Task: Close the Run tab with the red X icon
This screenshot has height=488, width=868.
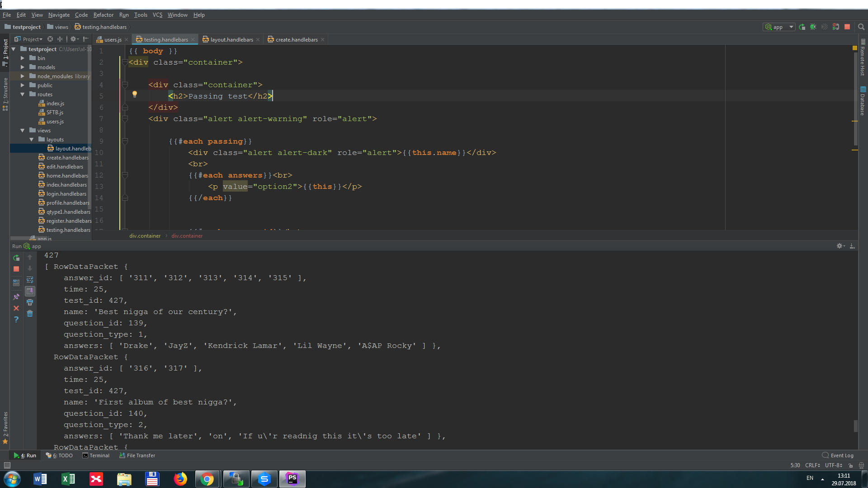Action: tap(16, 308)
